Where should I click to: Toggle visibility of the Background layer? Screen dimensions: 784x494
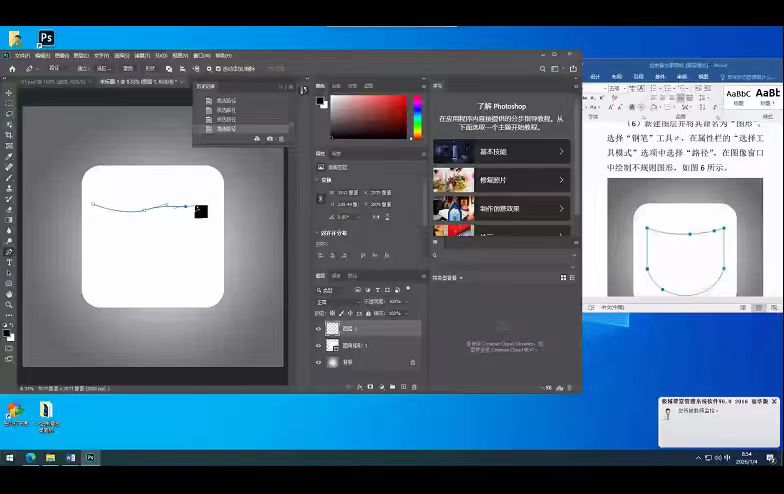pyautogui.click(x=319, y=362)
